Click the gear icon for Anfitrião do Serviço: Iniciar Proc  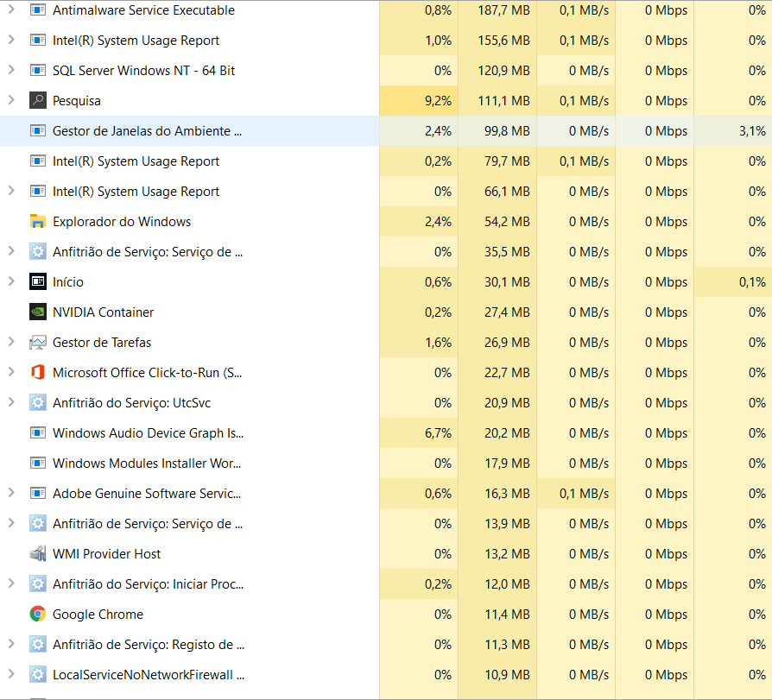(38, 583)
